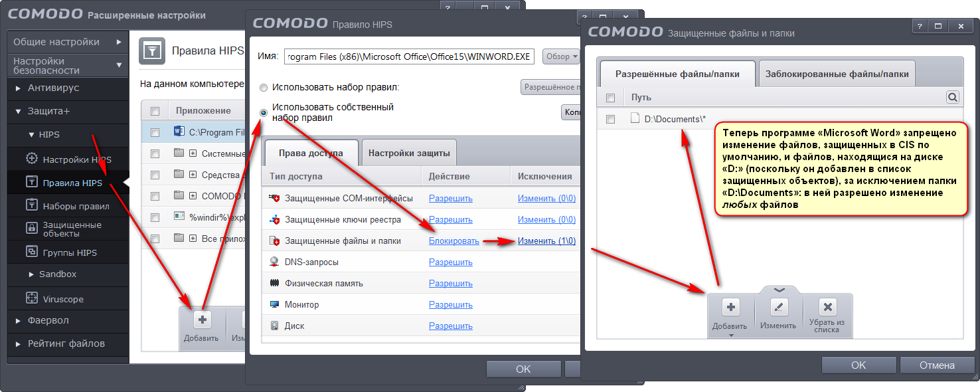
Task: Click the Защищенные файлы и папки row icon
Action: (x=274, y=241)
